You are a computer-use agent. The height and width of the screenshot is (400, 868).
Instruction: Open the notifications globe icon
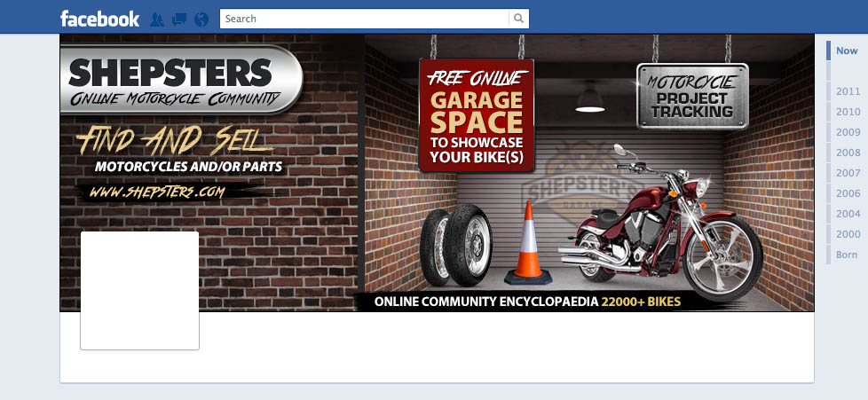point(201,20)
